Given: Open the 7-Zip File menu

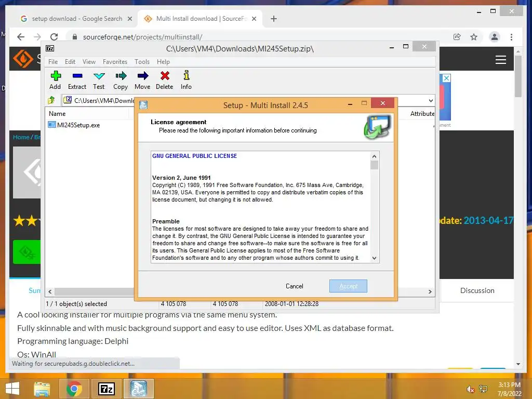Looking at the screenshot, I should click(x=53, y=62).
